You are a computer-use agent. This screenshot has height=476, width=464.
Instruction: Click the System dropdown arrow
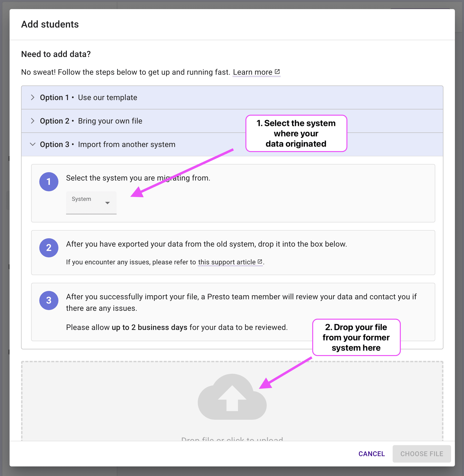107,203
